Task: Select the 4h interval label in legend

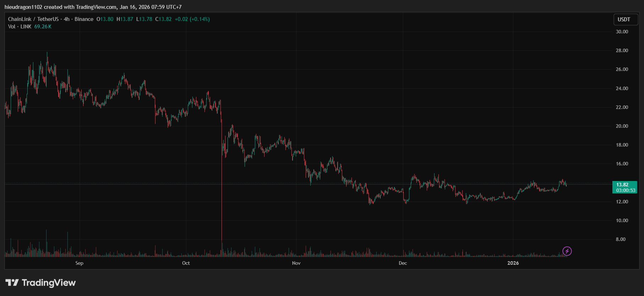Action: [x=66, y=19]
